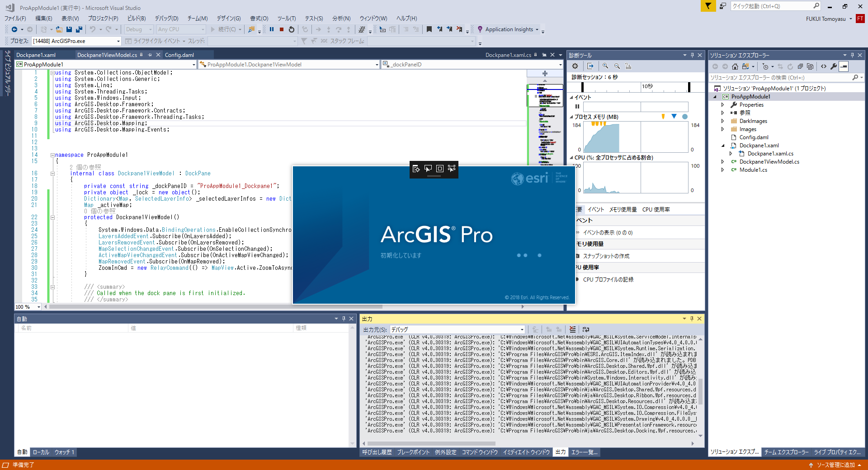Toggle track focused element on debug toolbar
The width and height of the screenshot is (868, 470).
[451, 169]
